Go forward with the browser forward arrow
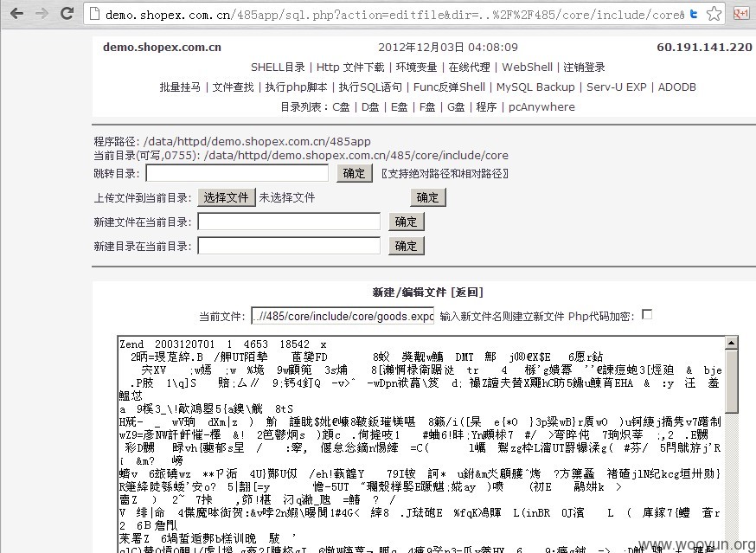This screenshot has width=756, height=553. [42, 14]
